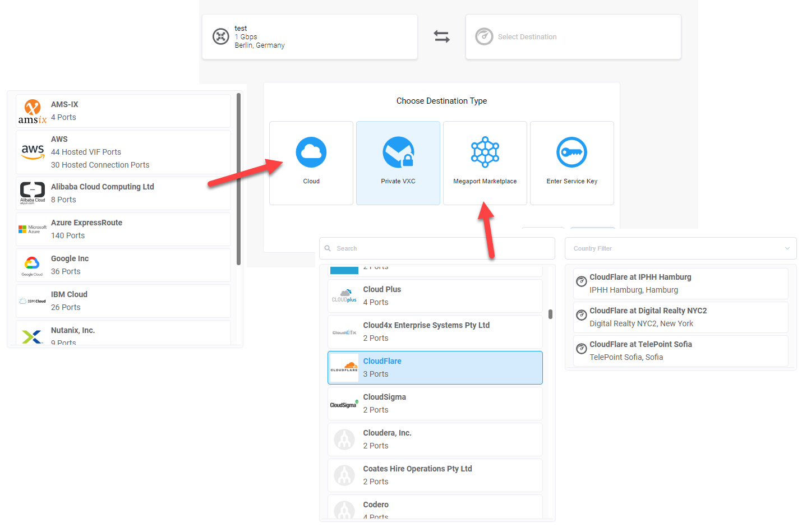The height and width of the screenshot is (532, 802).
Task: Choose Cloud Plus 4 Ports entry
Action: pyautogui.click(x=435, y=296)
